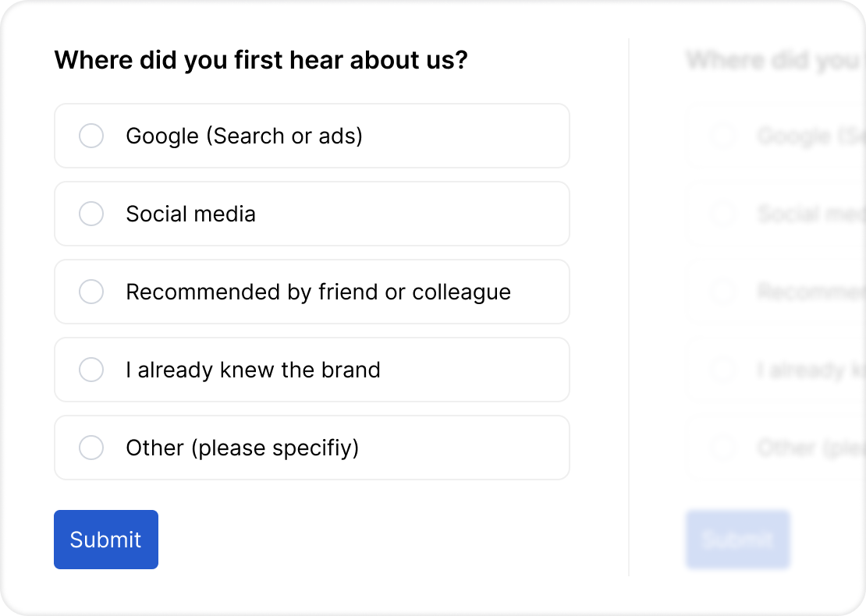This screenshot has height=616, width=866.
Task: Choose the Social media radio circle
Action: [x=91, y=214]
